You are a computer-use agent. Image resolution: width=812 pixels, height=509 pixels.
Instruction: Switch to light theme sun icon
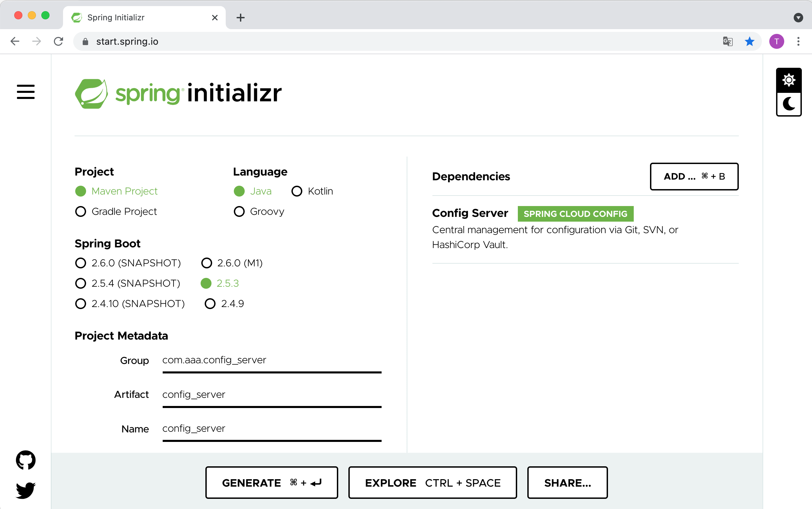[x=789, y=80]
